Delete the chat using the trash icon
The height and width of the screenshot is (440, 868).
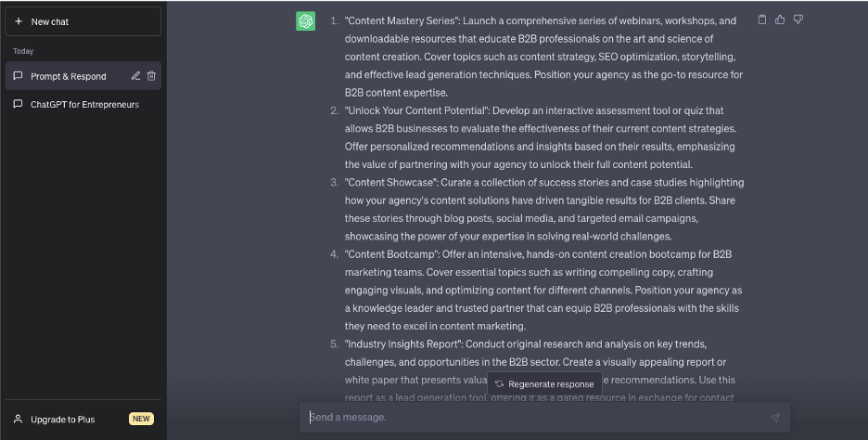[151, 76]
